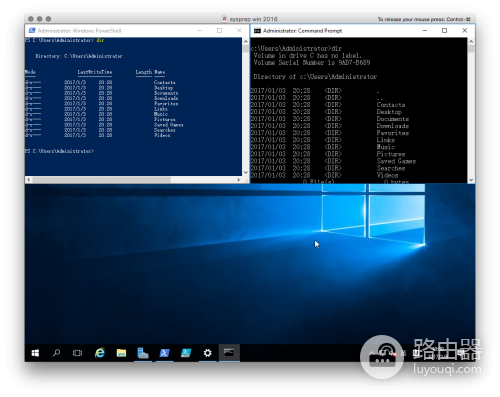The image size is (500, 397).
Task: Click PowerShell horizontal scrollbar right arrow
Action: [238, 180]
